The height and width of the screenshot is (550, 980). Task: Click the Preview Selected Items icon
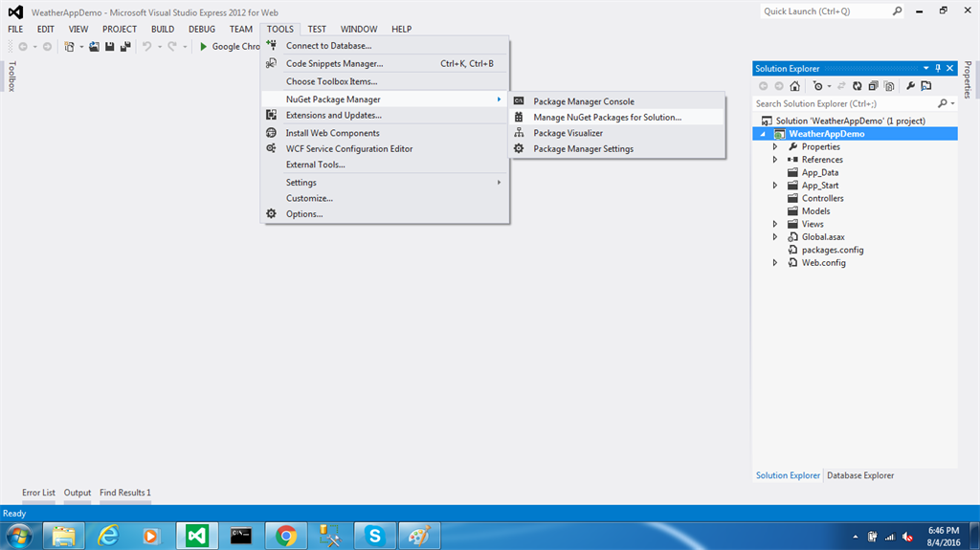point(926,86)
